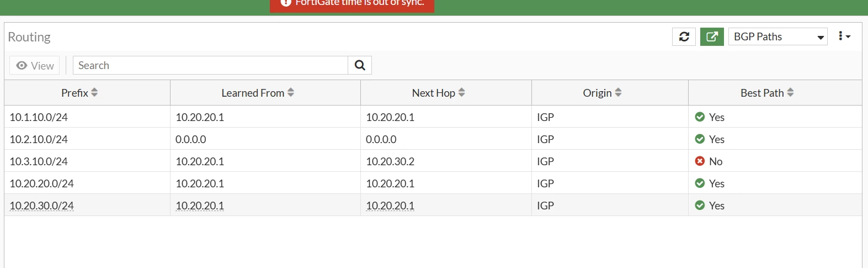The height and width of the screenshot is (268, 868).
Task: Click the search magnifier icon
Action: pos(360,65)
